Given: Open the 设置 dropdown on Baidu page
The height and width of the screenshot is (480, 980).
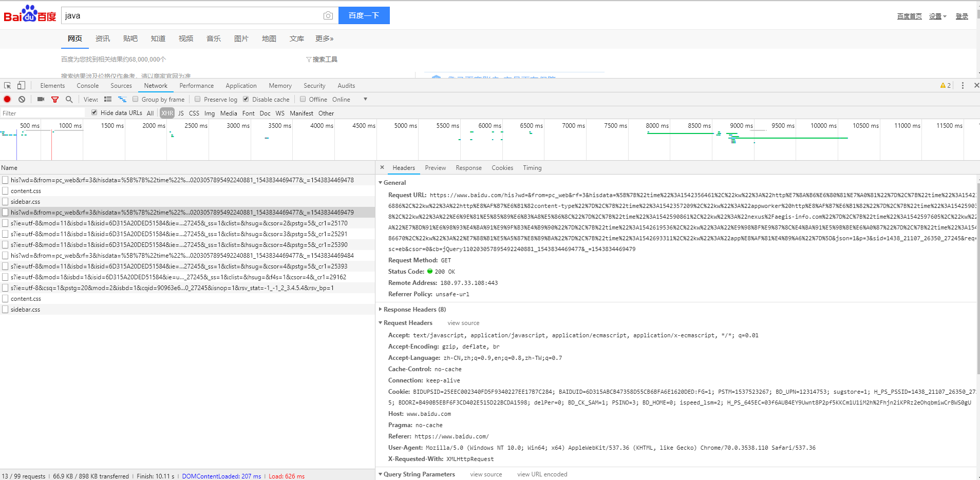Looking at the screenshot, I should point(937,16).
